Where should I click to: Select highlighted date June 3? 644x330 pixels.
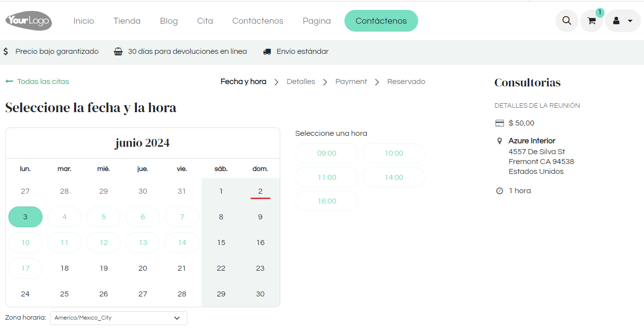point(25,217)
